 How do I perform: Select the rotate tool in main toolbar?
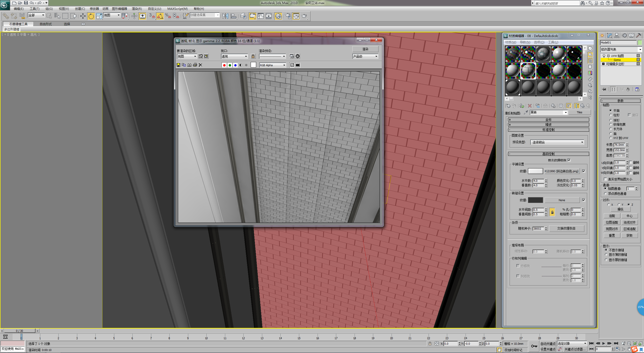(x=92, y=17)
